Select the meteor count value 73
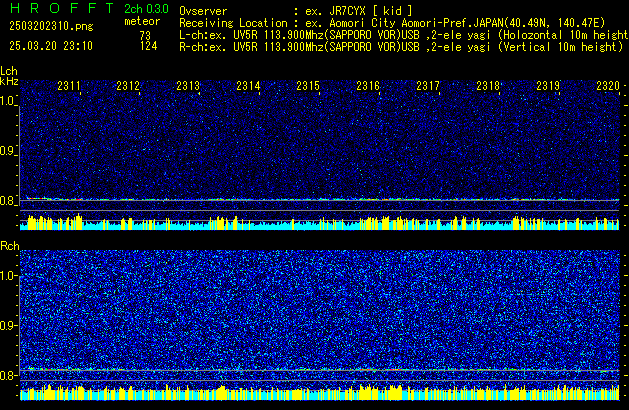629x410 pixels. pyautogui.click(x=146, y=35)
